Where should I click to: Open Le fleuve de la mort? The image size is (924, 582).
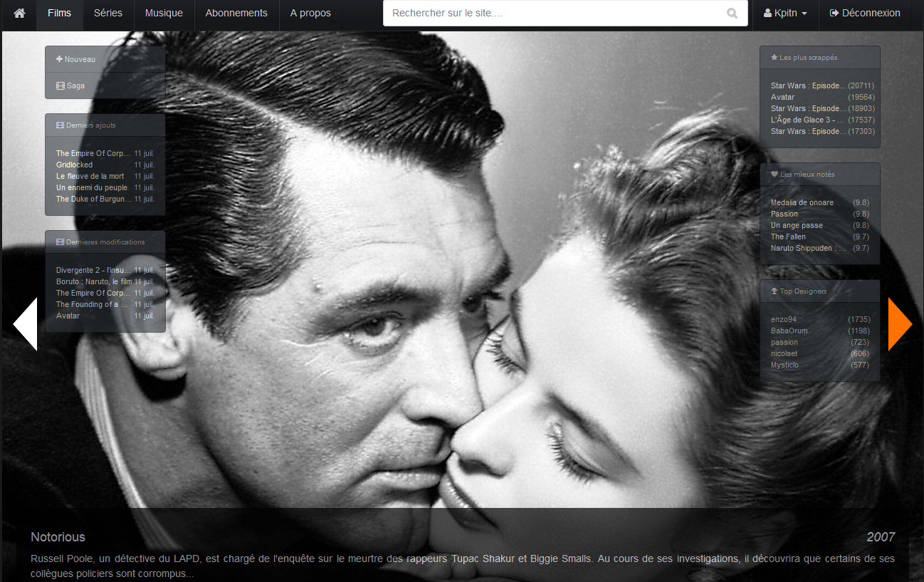pos(90,176)
